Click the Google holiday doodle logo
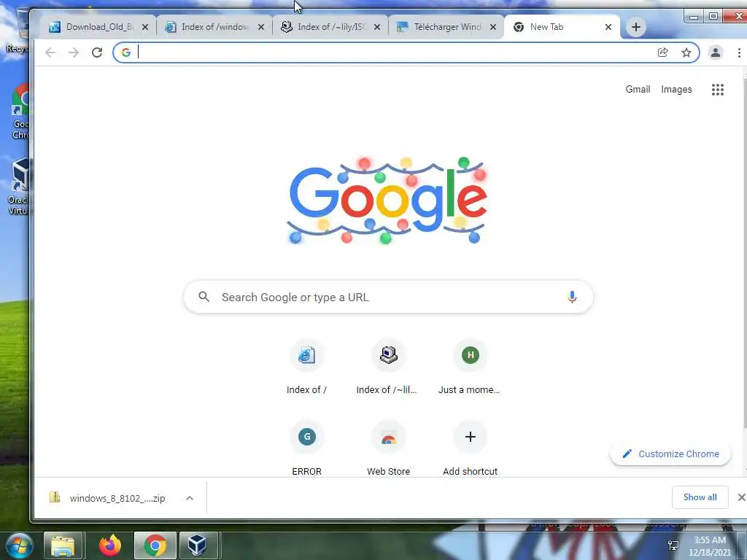The image size is (747, 560). (x=388, y=201)
